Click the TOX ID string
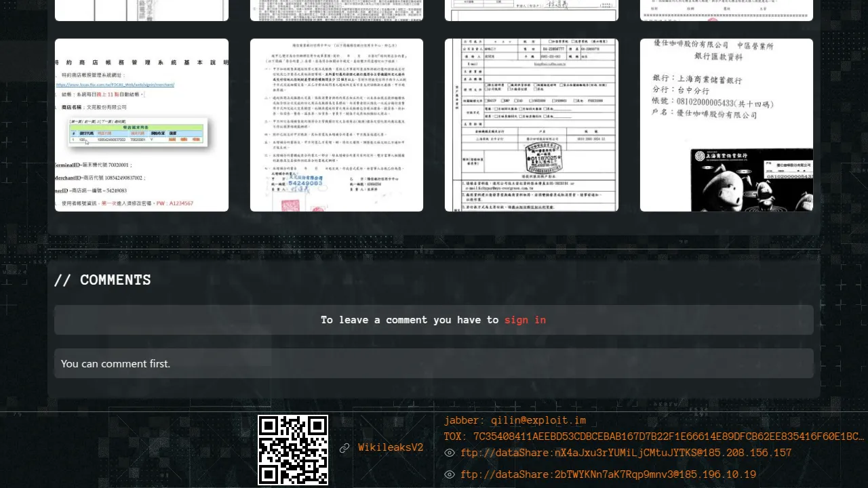868x488 pixels. (x=654, y=436)
